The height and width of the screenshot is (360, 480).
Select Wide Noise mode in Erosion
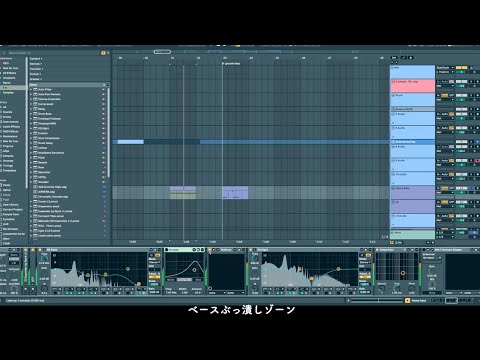point(185,280)
